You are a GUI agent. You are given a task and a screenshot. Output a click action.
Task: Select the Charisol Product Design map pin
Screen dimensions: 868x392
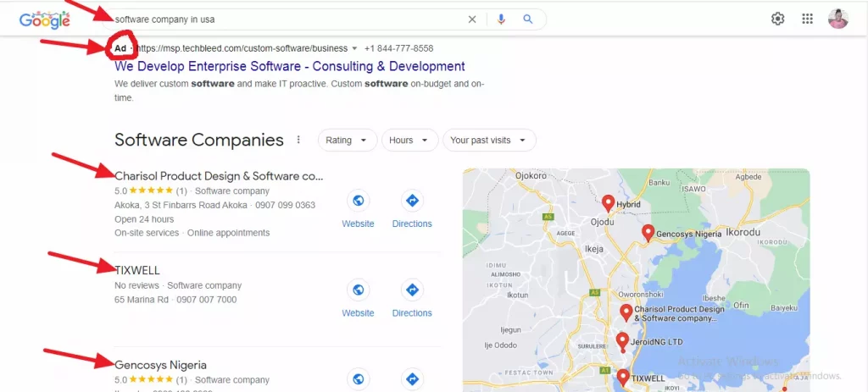[x=626, y=313]
